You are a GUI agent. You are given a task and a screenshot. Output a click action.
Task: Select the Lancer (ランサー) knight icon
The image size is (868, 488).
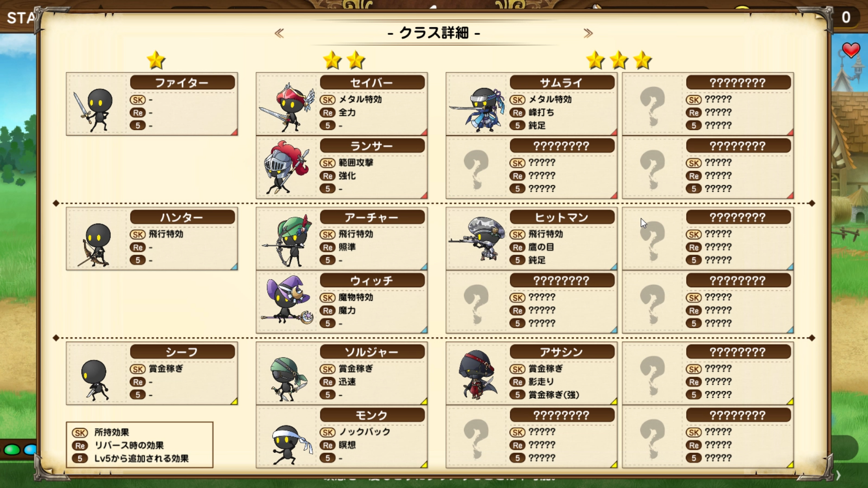[x=286, y=168]
